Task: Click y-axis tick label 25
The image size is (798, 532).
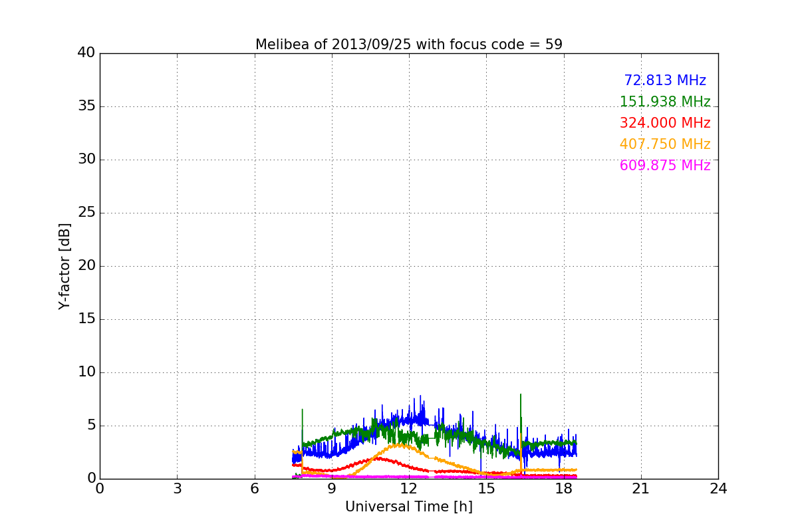Action: point(86,213)
